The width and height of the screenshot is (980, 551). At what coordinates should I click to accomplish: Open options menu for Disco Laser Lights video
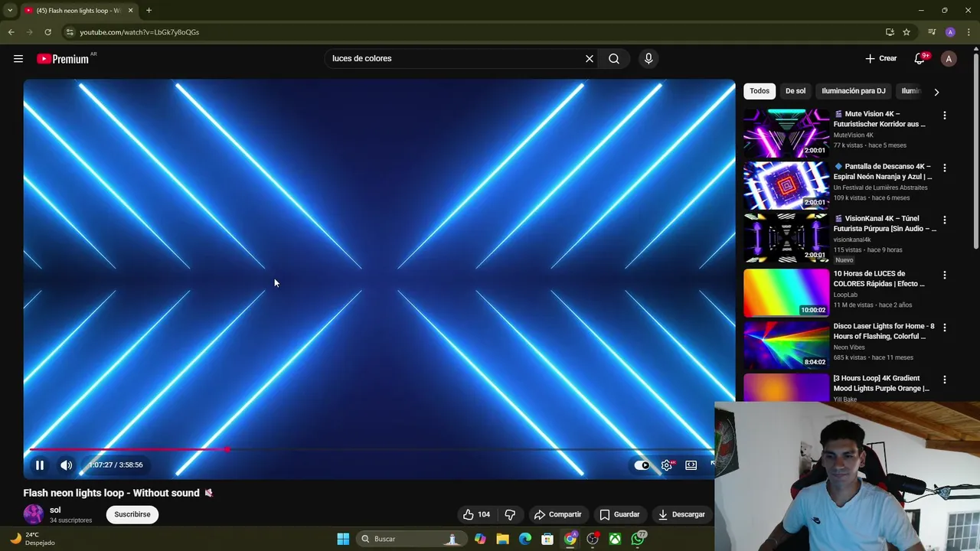pyautogui.click(x=945, y=328)
